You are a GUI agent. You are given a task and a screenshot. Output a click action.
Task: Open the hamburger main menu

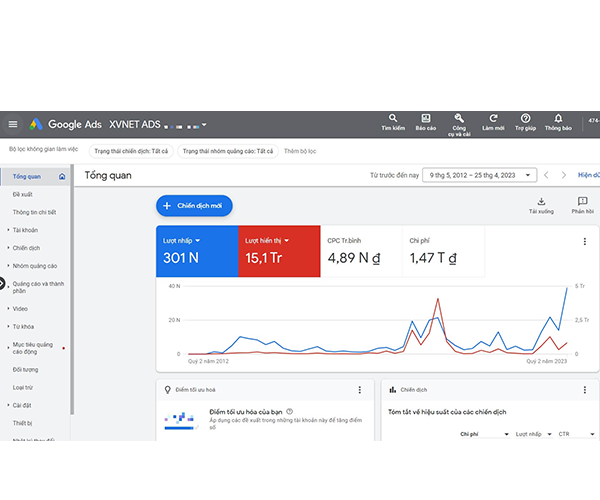click(x=13, y=124)
